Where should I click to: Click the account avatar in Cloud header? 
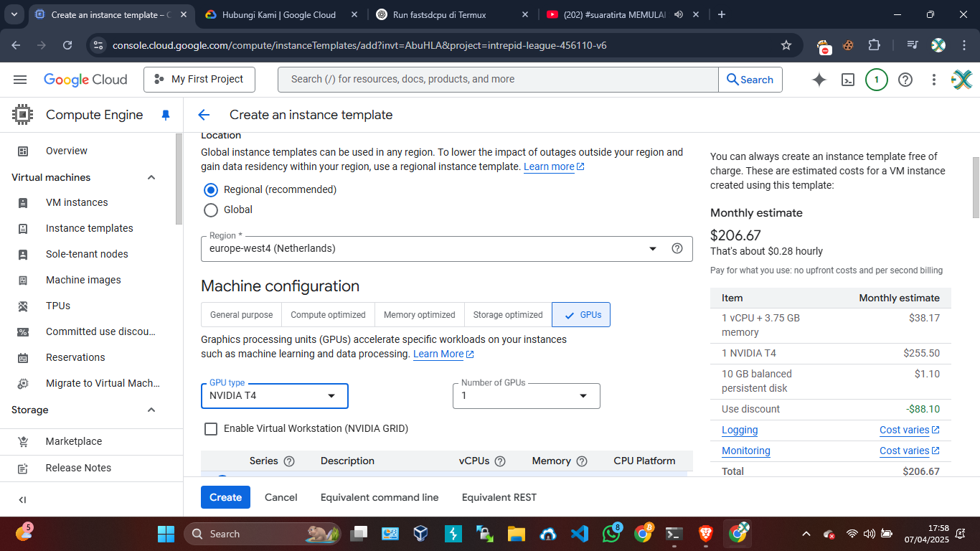961,80
